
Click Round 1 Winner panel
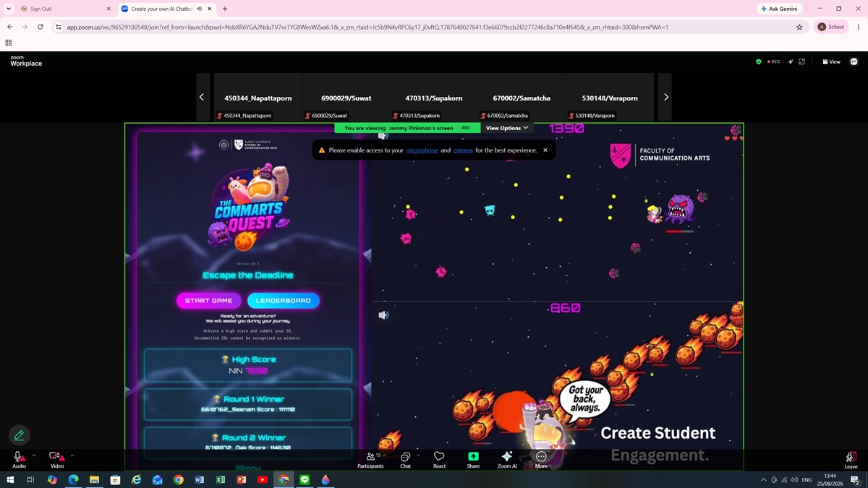click(x=248, y=404)
